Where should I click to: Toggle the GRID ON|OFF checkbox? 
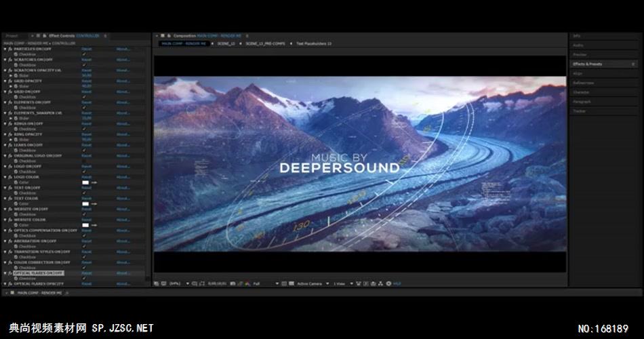pos(84,97)
